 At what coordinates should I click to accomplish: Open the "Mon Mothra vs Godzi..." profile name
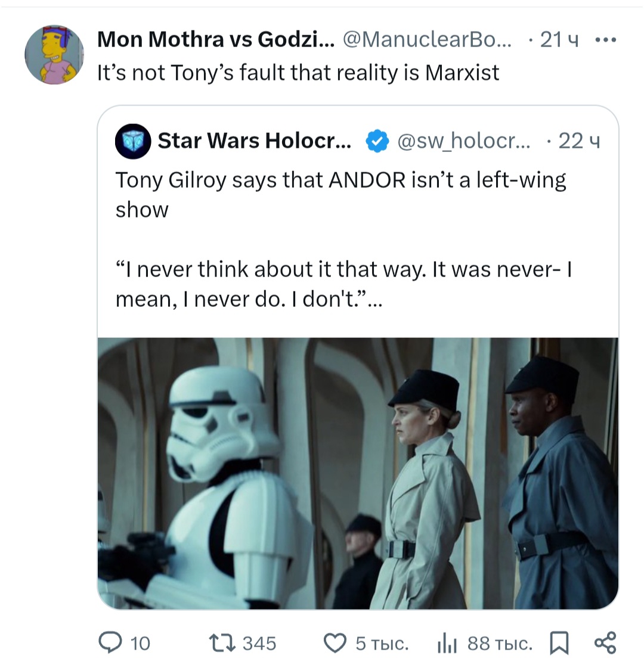pos(215,40)
